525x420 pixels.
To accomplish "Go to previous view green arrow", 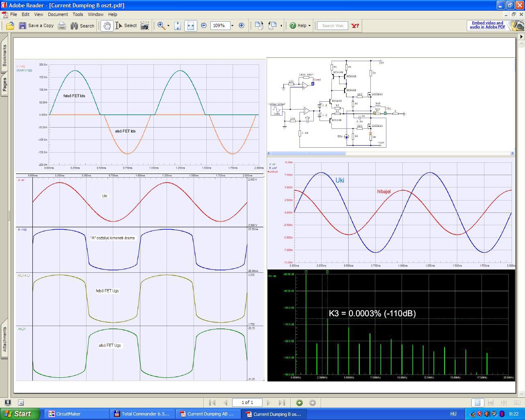I will click(x=299, y=403).
